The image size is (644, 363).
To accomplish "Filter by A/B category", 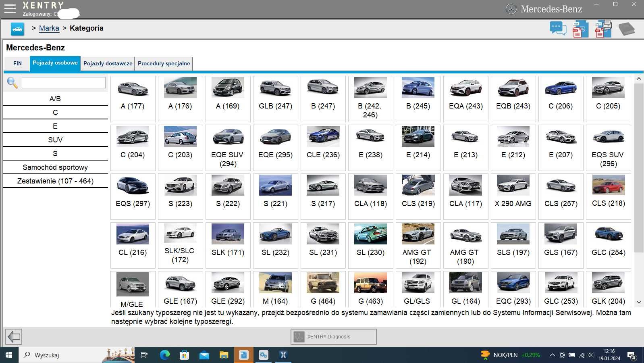I will (x=55, y=99).
